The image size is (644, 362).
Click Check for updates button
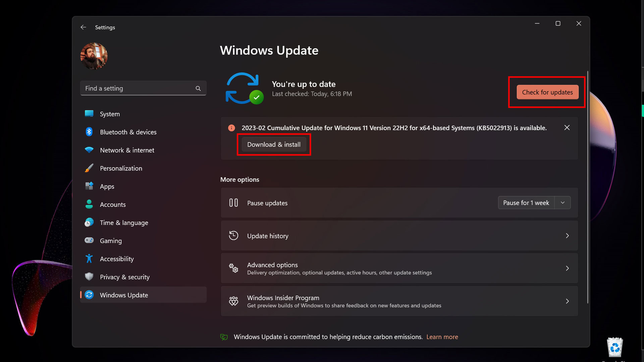pos(547,92)
